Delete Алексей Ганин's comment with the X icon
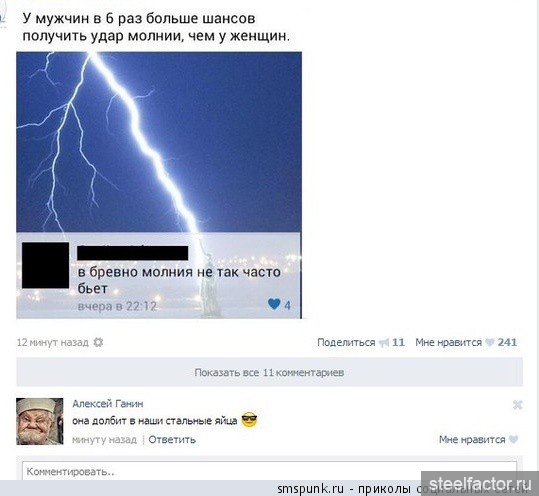 (x=517, y=405)
